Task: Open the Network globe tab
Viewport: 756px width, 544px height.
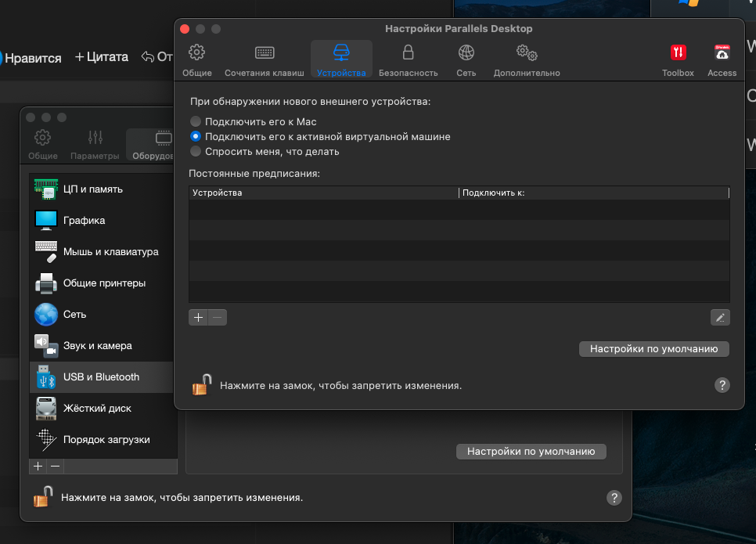Action: [466, 53]
